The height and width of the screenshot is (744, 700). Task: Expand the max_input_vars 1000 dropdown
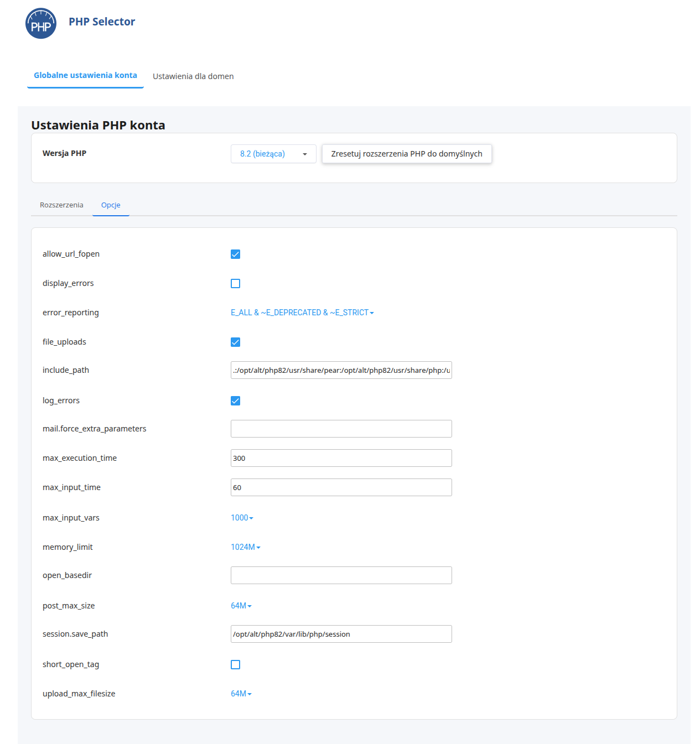(x=242, y=518)
